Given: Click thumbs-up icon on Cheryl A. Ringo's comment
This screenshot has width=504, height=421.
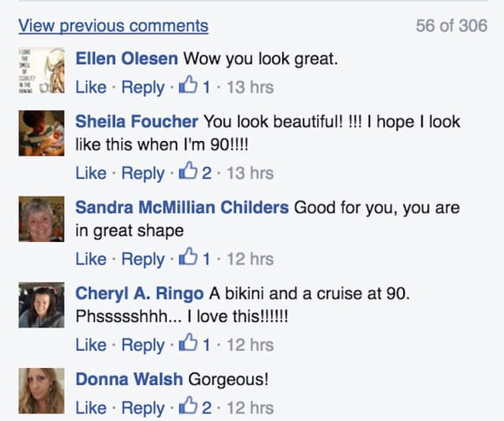Looking at the screenshot, I should pyautogui.click(x=189, y=344).
